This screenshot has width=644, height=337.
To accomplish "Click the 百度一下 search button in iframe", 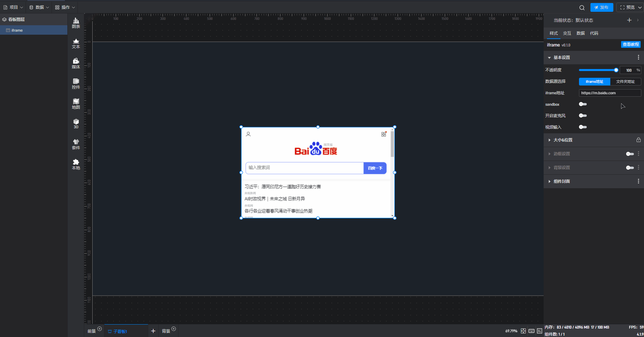I will coord(375,168).
